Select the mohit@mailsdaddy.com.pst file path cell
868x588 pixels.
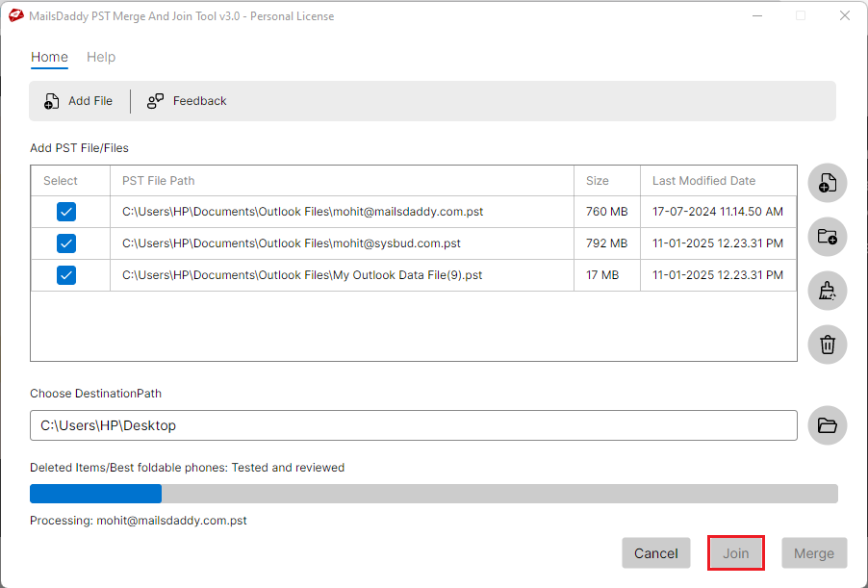[343, 212]
